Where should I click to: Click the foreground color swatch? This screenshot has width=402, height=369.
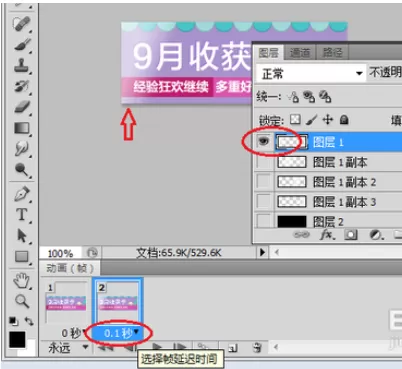tap(17, 339)
